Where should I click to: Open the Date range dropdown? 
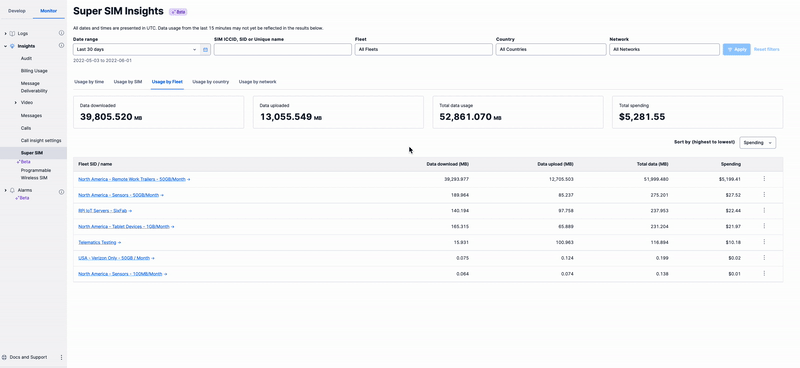point(137,50)
